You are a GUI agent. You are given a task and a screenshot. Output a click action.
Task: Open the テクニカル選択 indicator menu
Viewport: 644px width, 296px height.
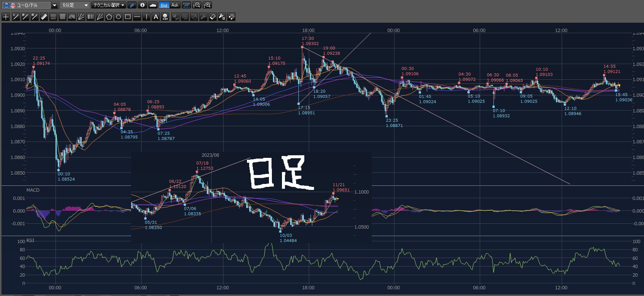[x=109, y=5]
